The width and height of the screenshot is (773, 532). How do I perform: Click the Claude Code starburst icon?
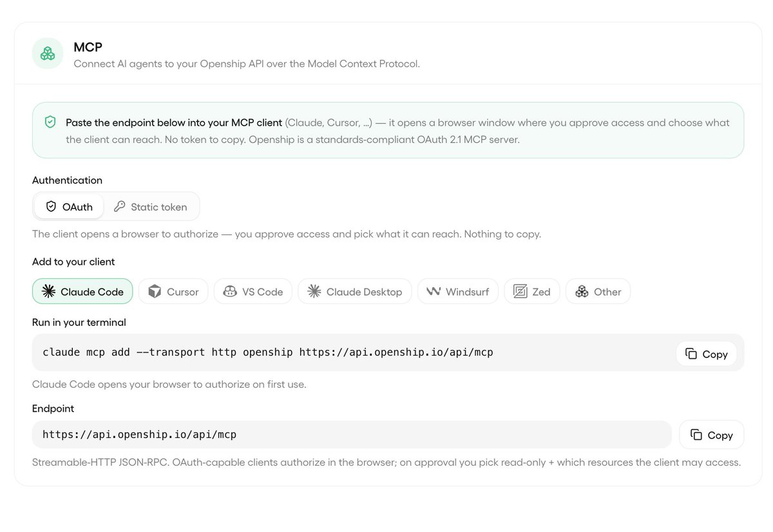[x=48, y=292]
